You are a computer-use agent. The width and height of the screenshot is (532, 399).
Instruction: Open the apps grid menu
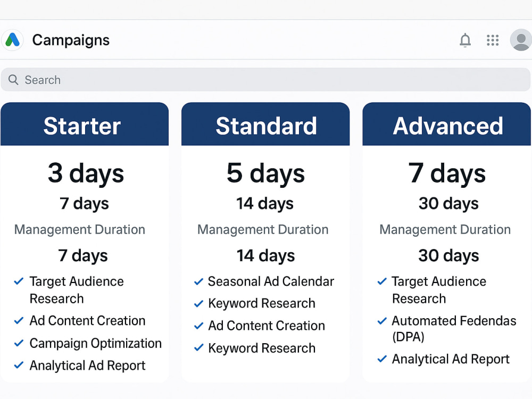493,40
